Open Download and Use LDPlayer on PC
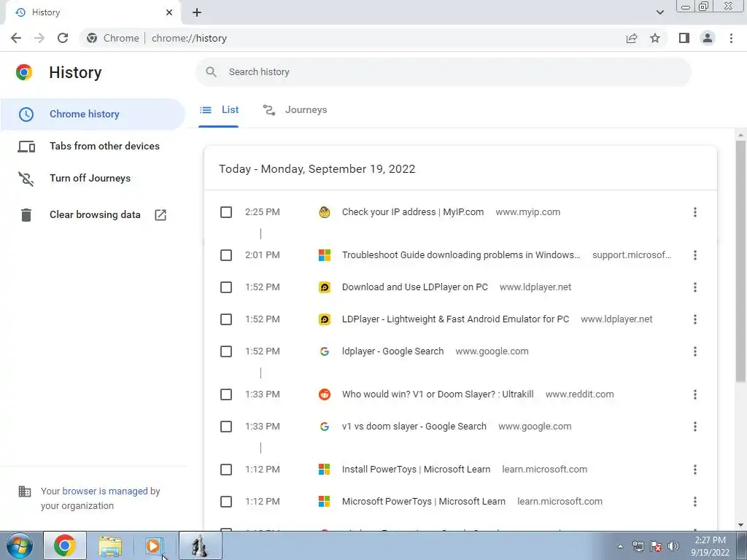747x560 pixels. [415, 287]
